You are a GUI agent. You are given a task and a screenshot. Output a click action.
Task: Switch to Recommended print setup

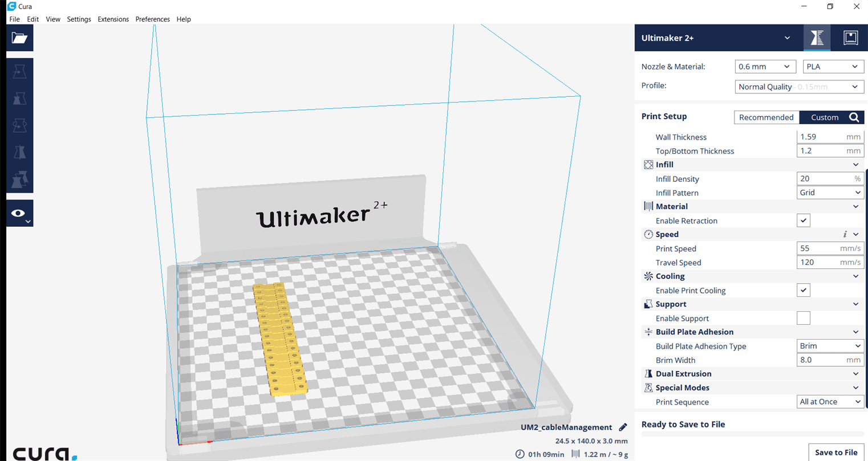766,117
